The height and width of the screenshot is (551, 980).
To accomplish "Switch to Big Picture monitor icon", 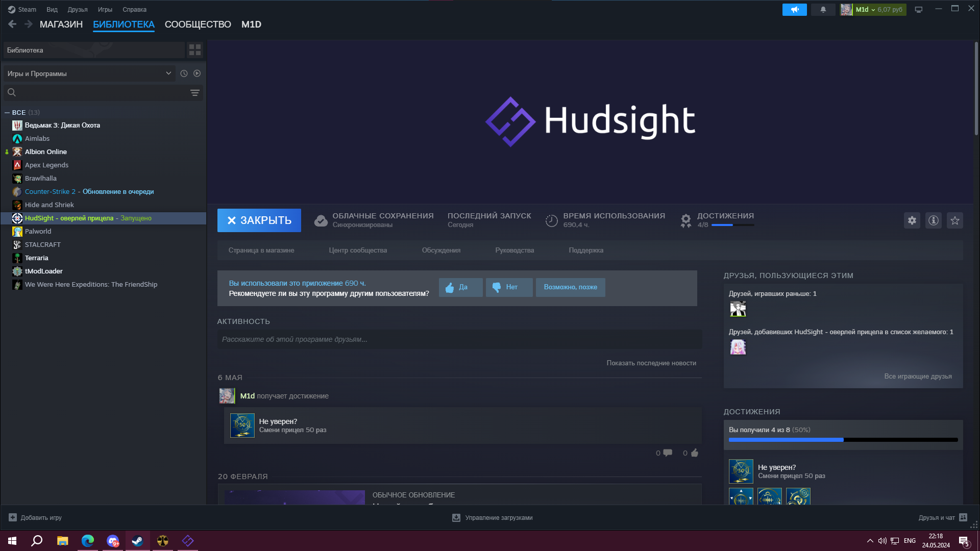I will (x=919, y=10).
